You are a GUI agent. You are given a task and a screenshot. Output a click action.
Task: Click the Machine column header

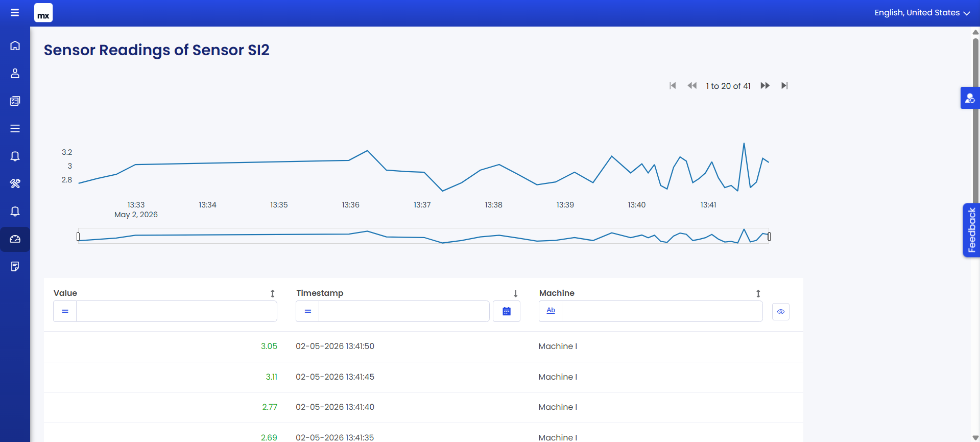[x=557, y=293]
